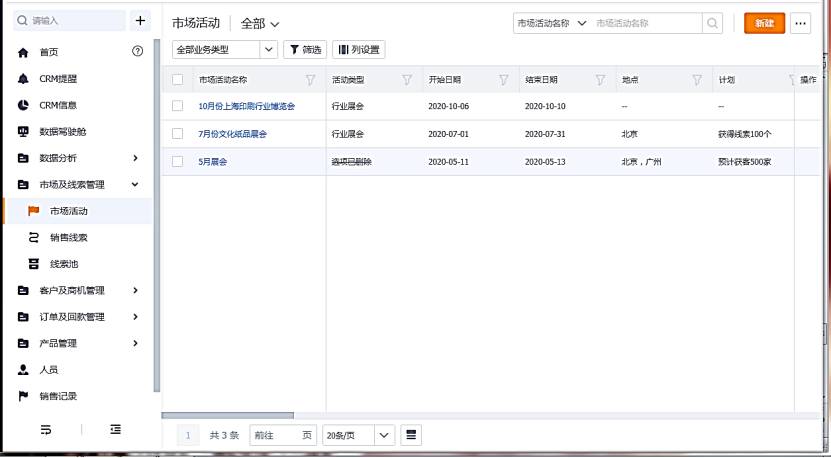Click the 产品管理 folder icon

tap(23, 344)
